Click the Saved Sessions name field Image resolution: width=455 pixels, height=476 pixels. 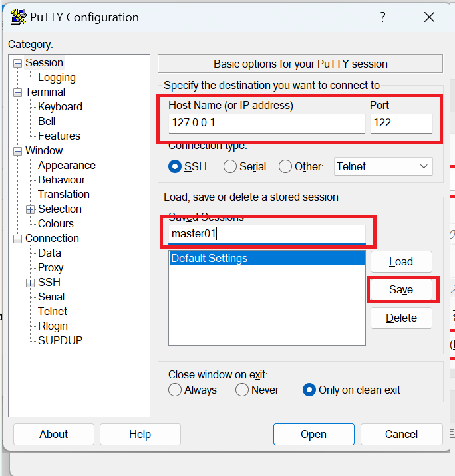point(267,234)
